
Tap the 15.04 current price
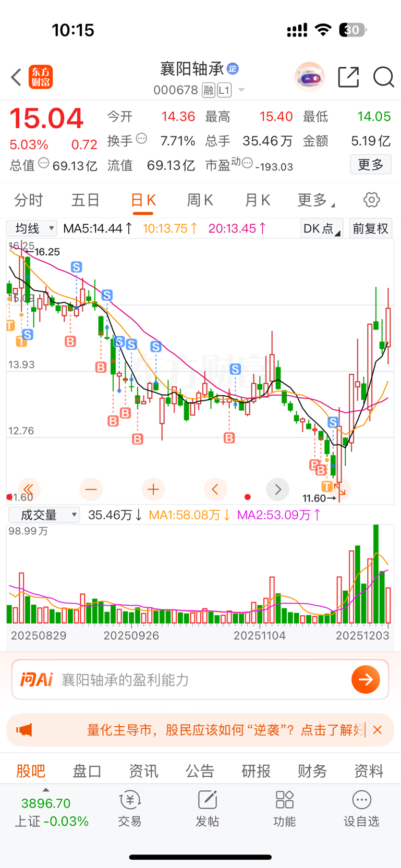point(46,118)
